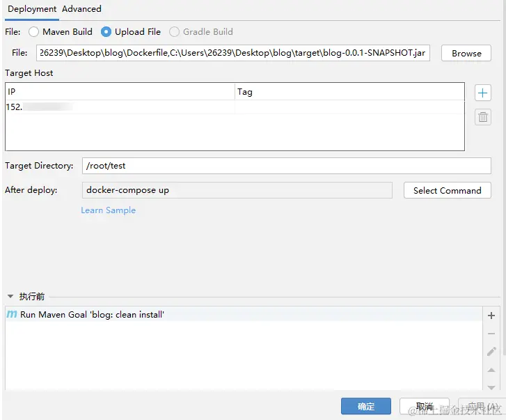The width and height of the screenshot is (506, 420).
Task: Add a before-launch task with plus icon
Action: click(491, 316)
